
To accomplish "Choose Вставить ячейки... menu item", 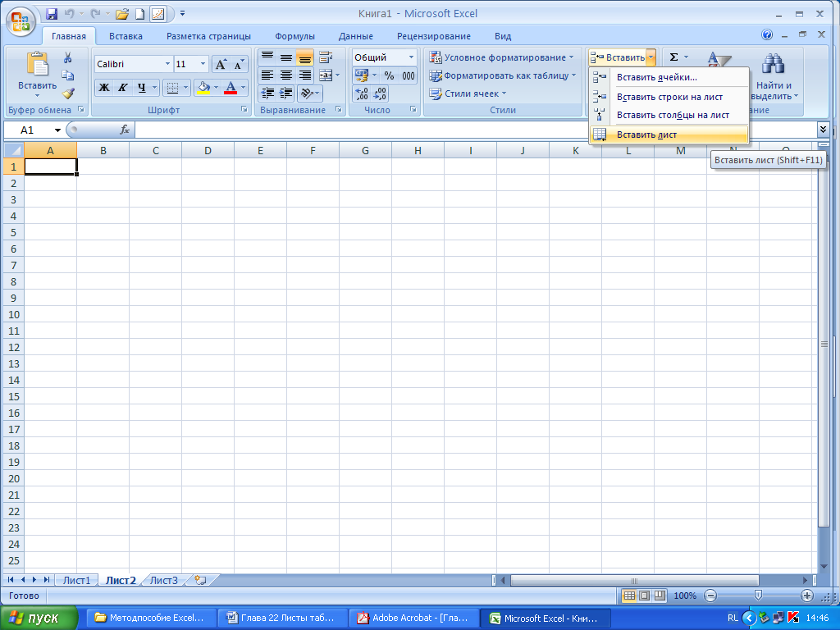I will [x=669, y=77].
